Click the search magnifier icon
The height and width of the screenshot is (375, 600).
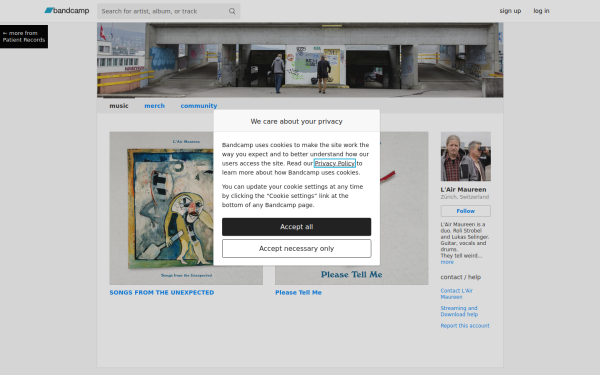click(232, 11)
